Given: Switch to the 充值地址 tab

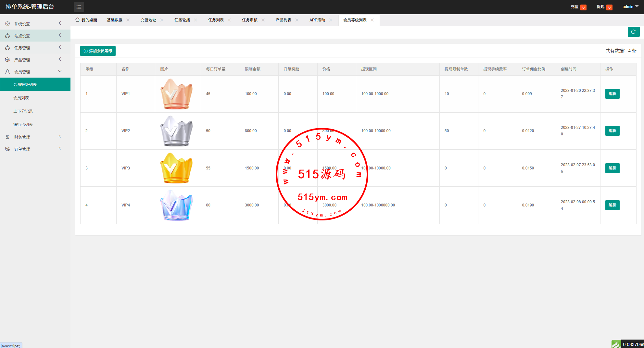Looking at the screenshot, I should tap(148, 20).
